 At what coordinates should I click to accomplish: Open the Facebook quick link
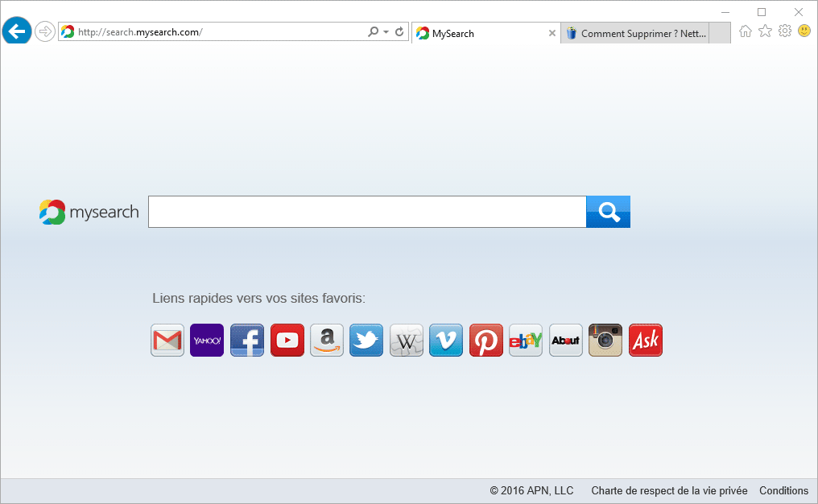[247, 341]
